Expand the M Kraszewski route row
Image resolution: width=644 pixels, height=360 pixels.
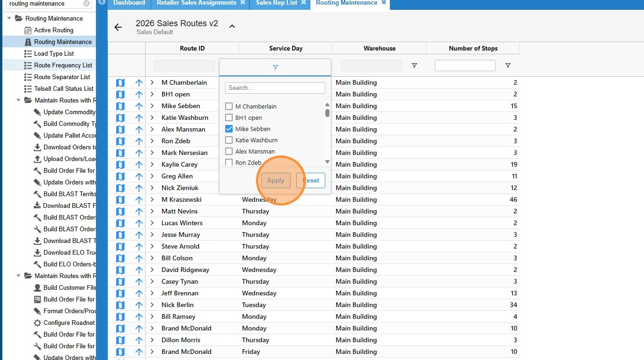pos(152,200)
